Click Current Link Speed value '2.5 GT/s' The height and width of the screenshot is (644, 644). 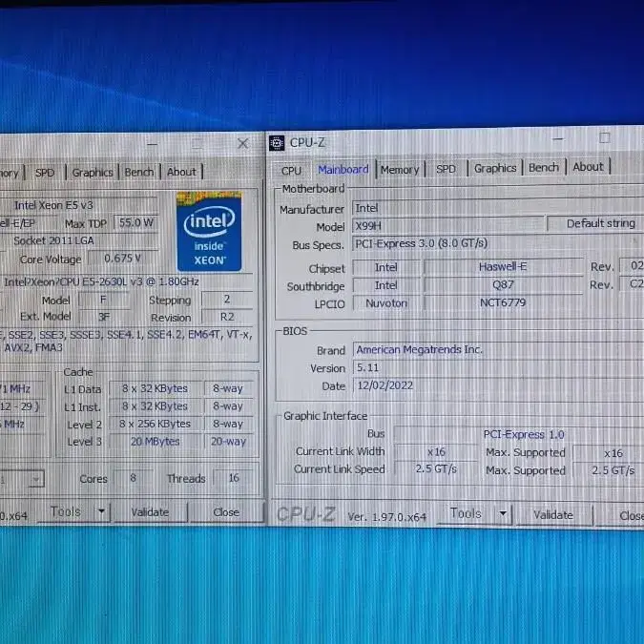(x=436, y=468)
